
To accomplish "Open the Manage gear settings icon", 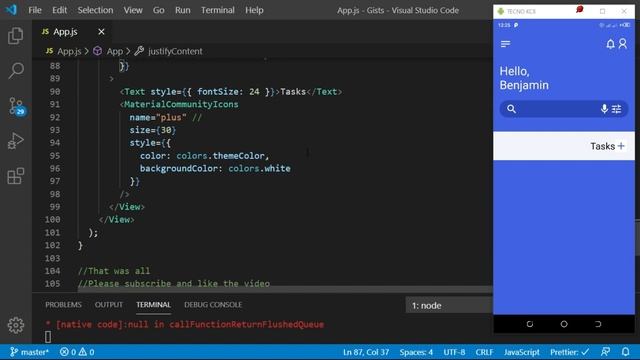I will [x=16, y=325].
